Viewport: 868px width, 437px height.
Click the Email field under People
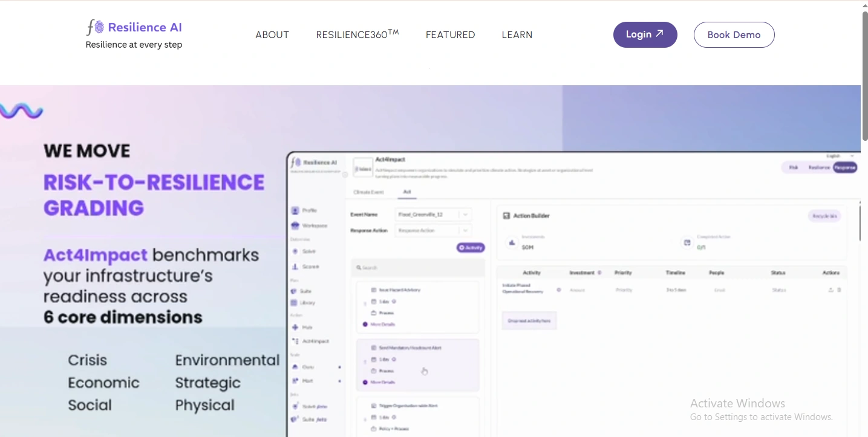[719, 290]
